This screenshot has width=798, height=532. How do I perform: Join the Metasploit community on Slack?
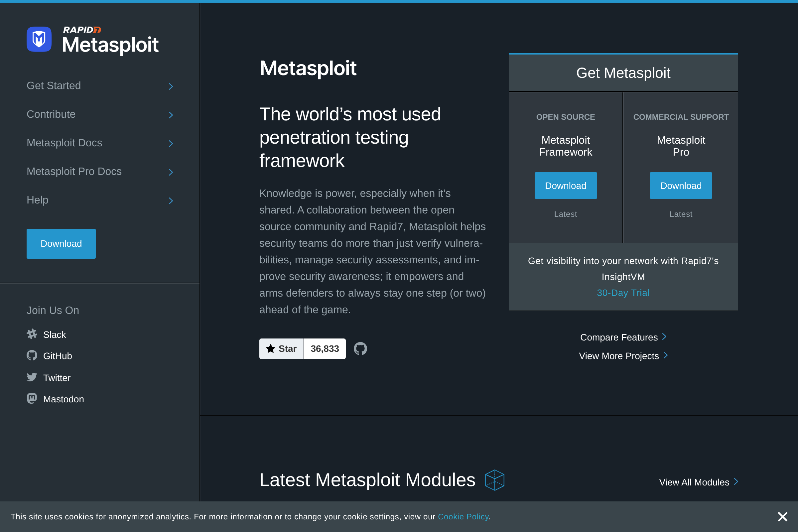pyautogui.click(x=55, y=334)
